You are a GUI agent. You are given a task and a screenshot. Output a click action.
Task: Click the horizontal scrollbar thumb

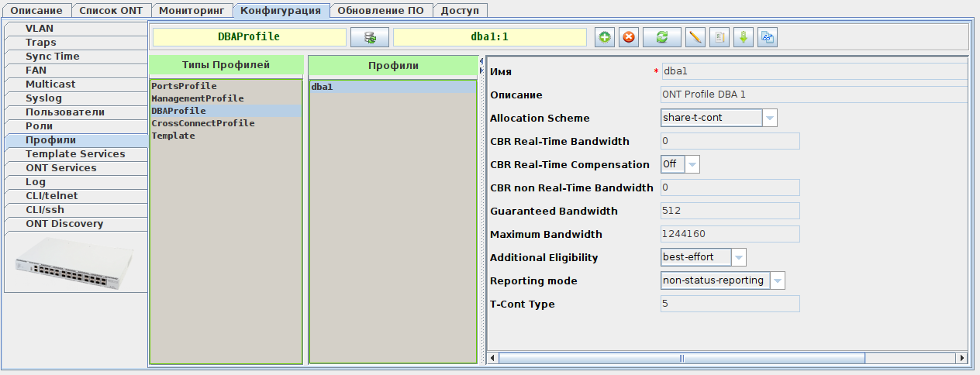(x=682, y=358)
